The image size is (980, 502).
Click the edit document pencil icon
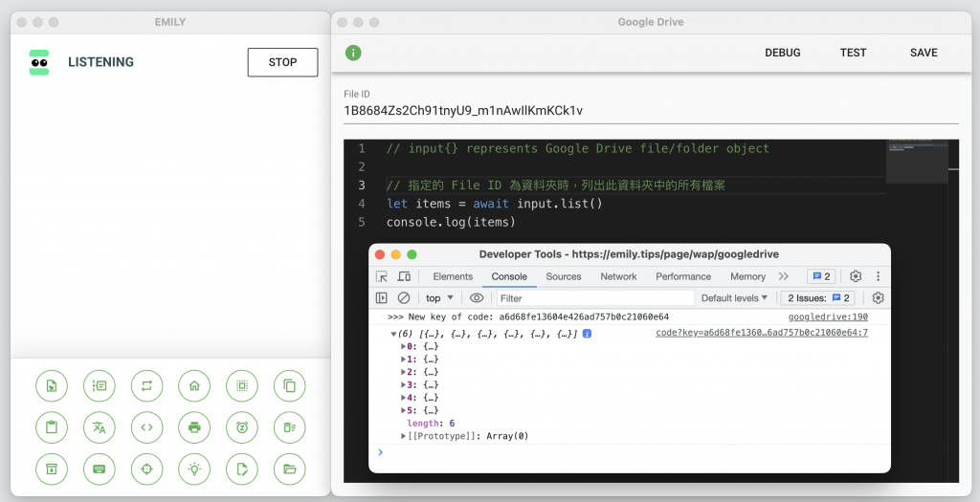[x=242, y=469]
